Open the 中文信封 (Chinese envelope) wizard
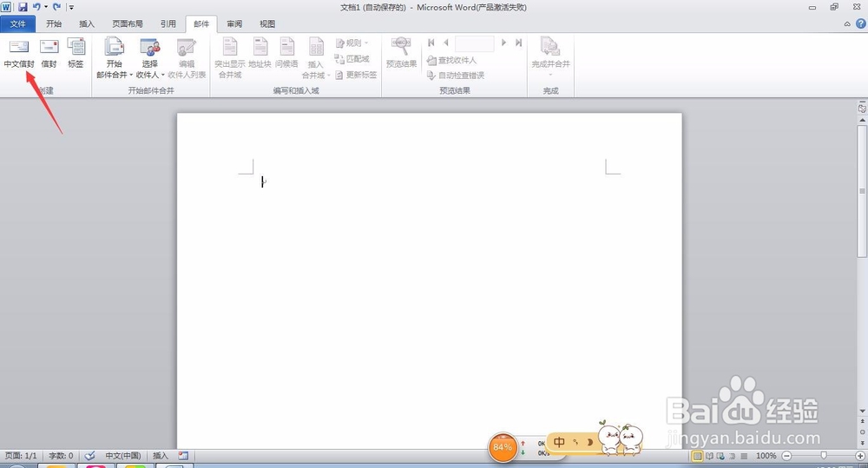This screenshot has width=868, height=468. click(x=19, y=53)
